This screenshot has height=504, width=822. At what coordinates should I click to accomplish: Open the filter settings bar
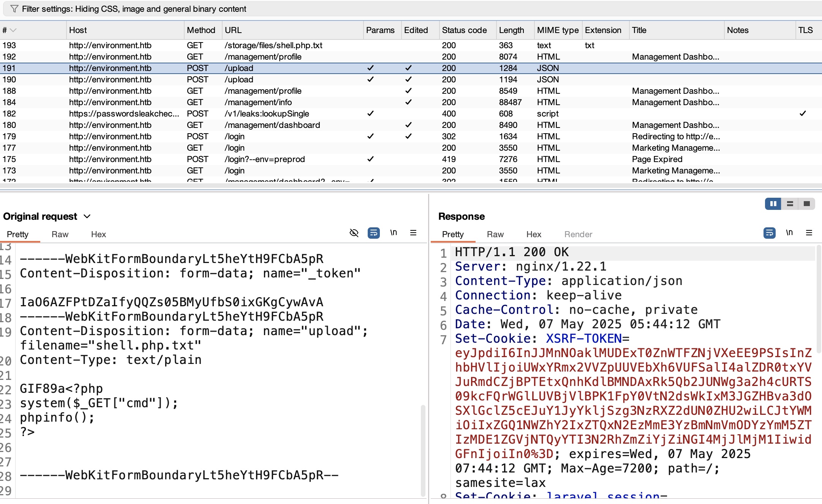tap(134, 9)
